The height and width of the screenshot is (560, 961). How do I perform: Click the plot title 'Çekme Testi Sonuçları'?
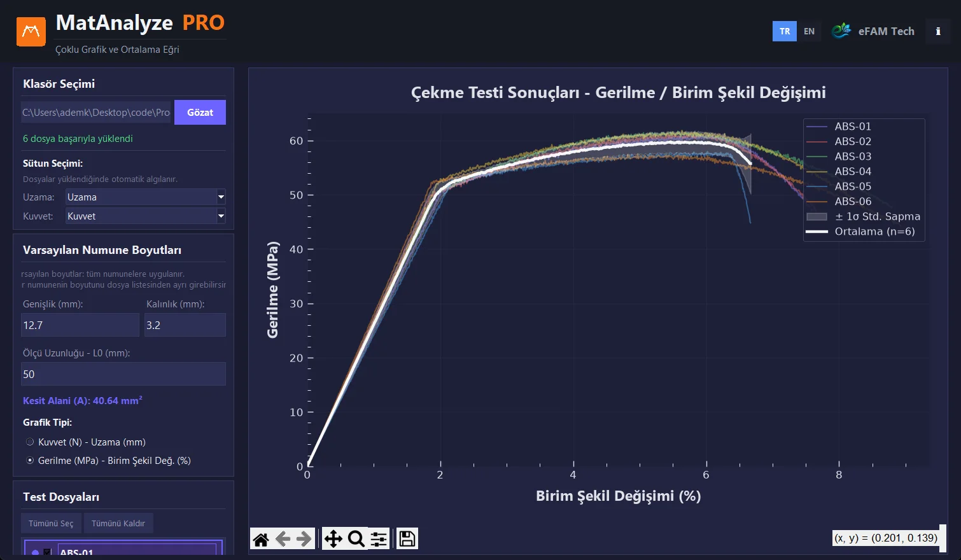619,92
